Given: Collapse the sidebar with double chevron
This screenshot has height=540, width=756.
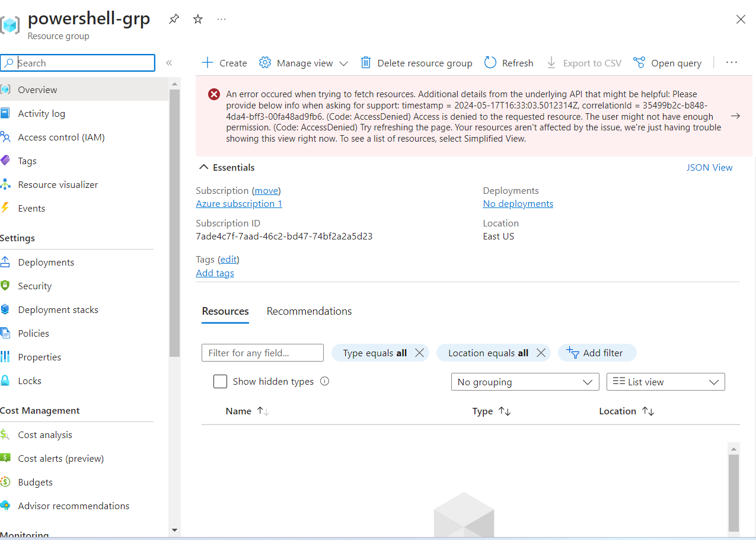Looking at the screenshot, I should pyautogui.click(x=169, y=63).
